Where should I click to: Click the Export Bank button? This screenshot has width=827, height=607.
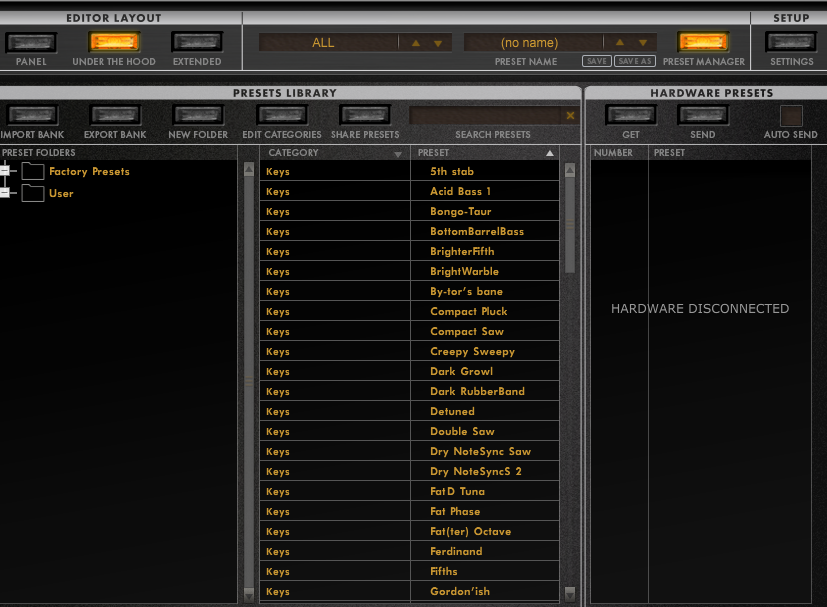click(x=114, y=115)
